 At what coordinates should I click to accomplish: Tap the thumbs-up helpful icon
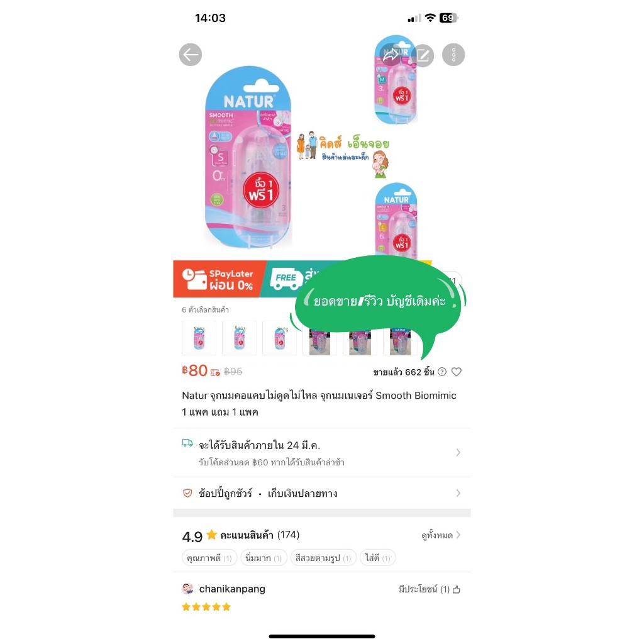(x=457, y=590)
